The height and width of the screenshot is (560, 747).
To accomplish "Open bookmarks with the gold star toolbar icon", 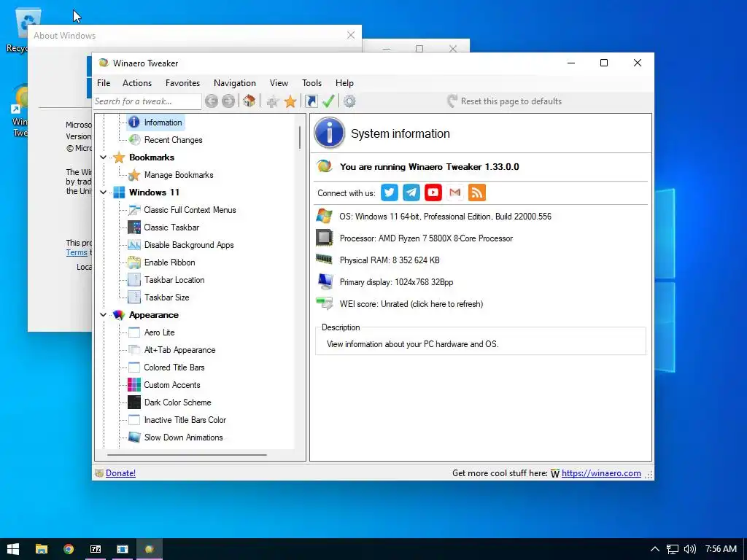I will click(290, 101).
